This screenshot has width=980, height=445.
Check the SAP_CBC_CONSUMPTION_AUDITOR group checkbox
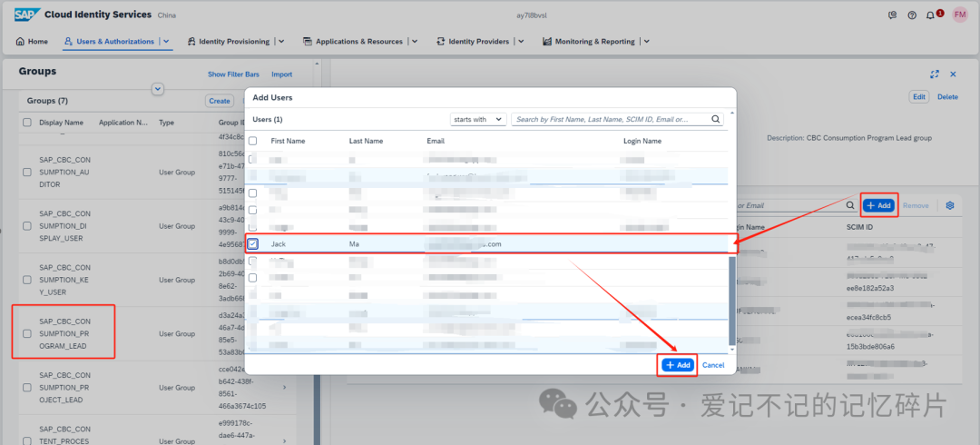pos(27,173)
